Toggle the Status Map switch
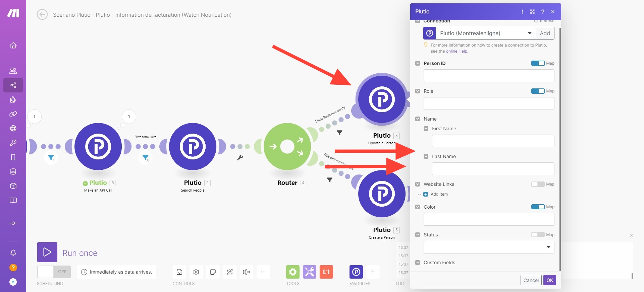 click(538, 235)
